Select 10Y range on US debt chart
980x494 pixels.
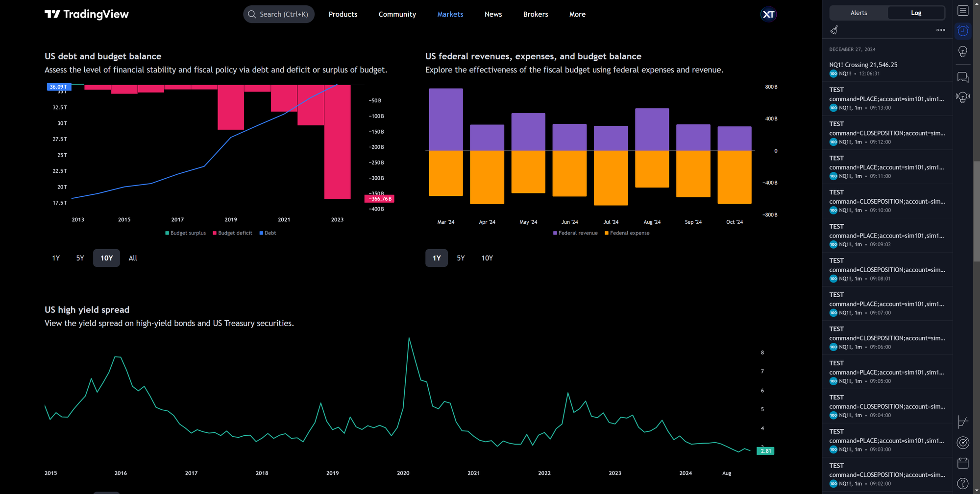[x=106, y=258]
